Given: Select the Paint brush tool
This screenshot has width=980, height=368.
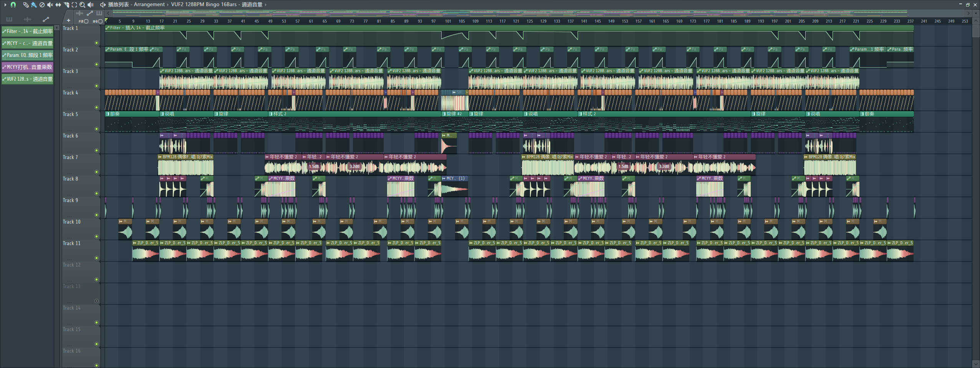Looking at the screenshot, I should (x=34, y=5).
